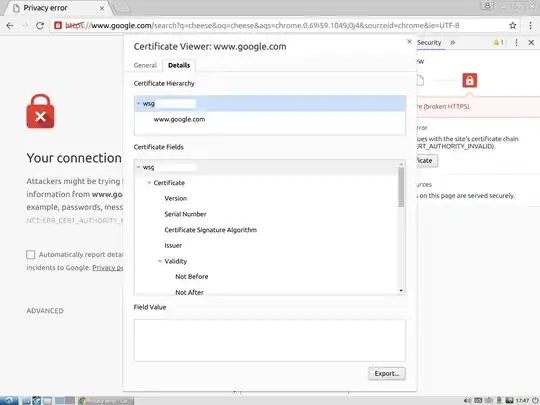Open the start menu on the taskbar
The width and height of the screenshot is (540, 405).
coord(9,401)
